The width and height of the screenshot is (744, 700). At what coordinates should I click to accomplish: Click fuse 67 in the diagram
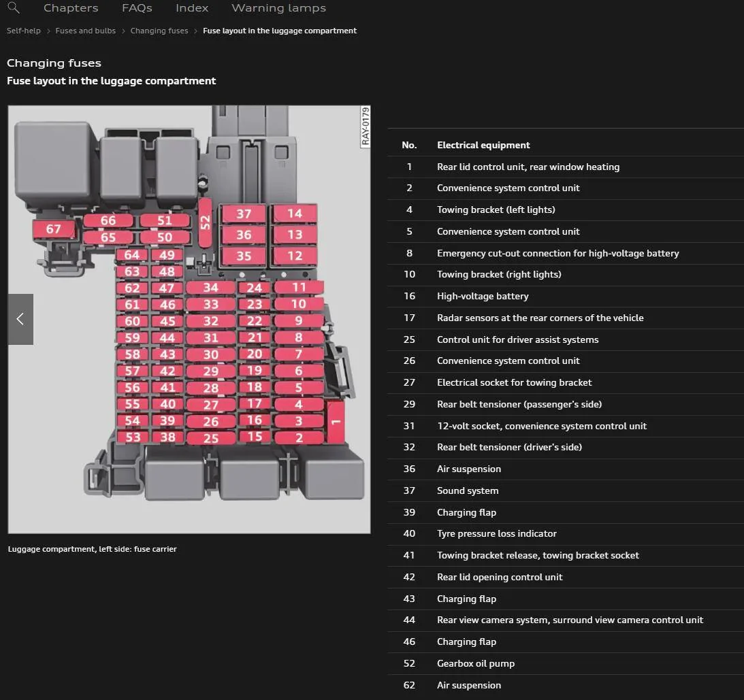53,229
